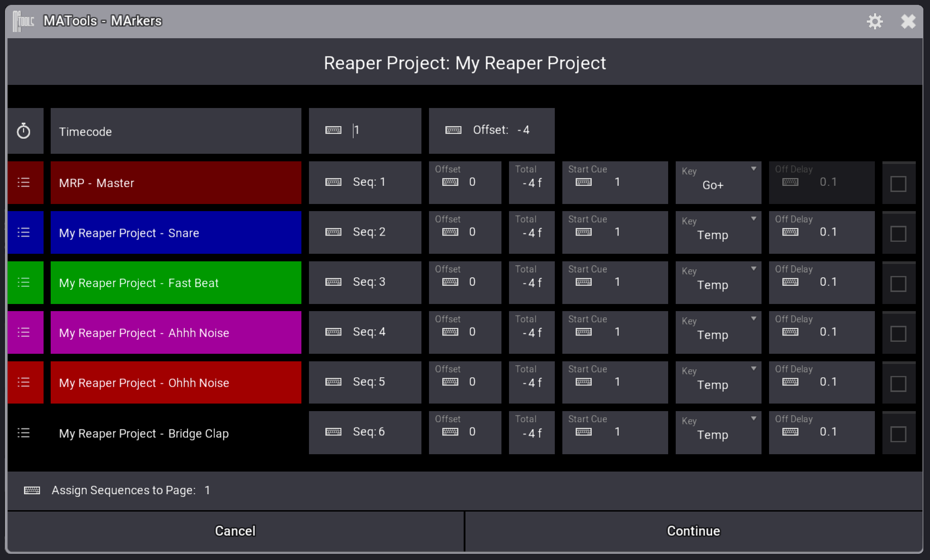Edit Off Delay value in Ohhh Noise row

(822, 382)
